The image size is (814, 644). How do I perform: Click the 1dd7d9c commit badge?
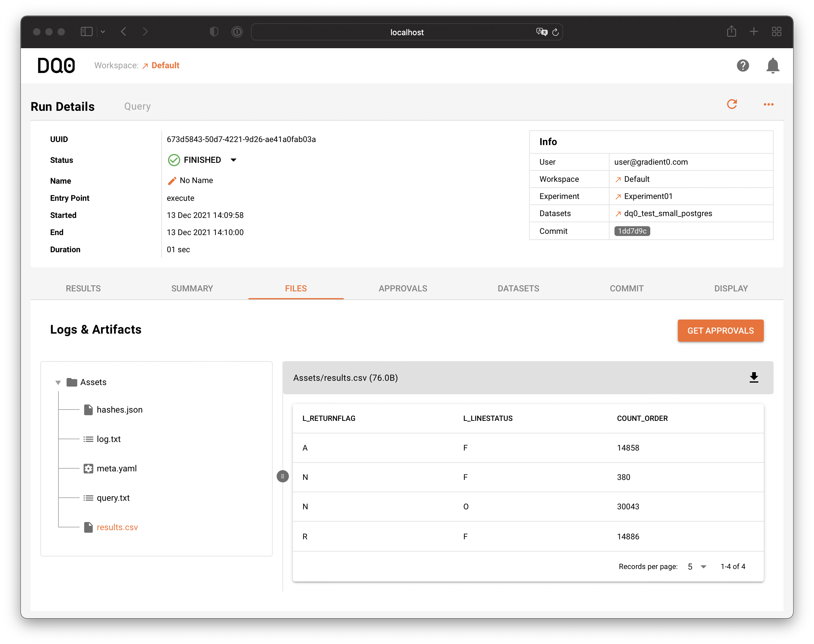[632, 231]
